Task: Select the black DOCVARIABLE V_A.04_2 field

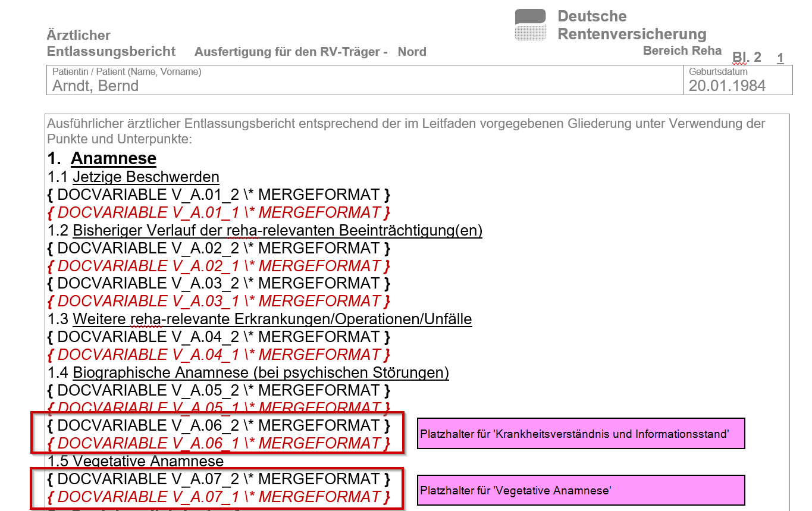Action: [x=218, y=337]
